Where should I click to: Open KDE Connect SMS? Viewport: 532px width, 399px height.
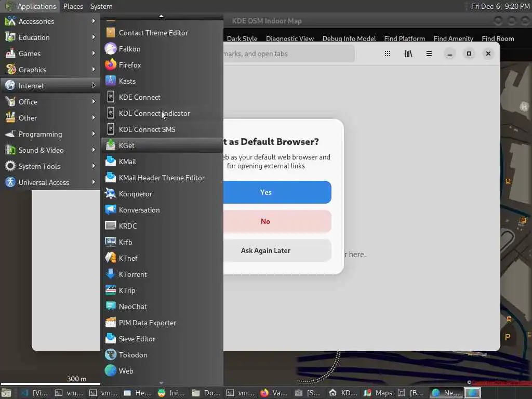pos(162,129)
